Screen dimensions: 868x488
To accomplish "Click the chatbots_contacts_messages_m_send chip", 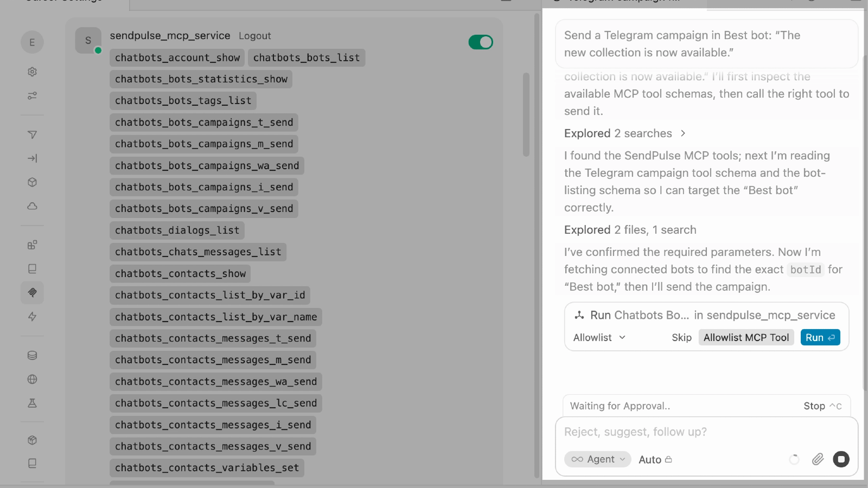I will click(213, 360).
